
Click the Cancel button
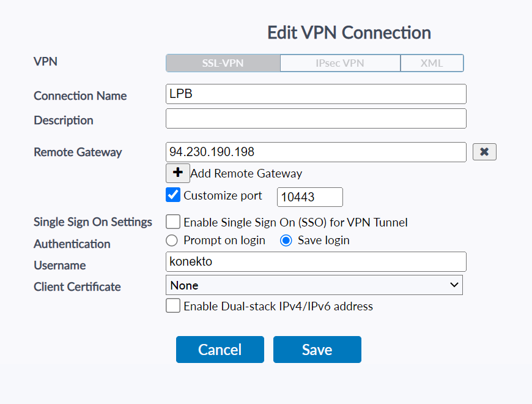[x=220, y=350]
